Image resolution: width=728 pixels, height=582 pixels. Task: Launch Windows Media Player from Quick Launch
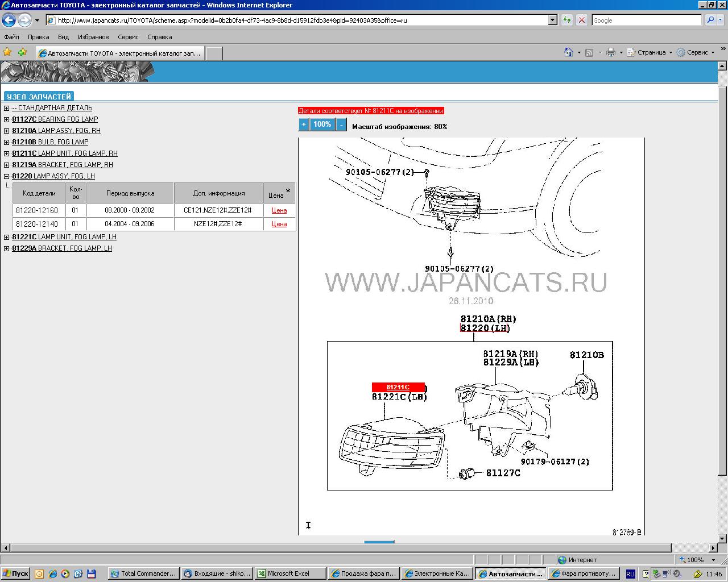[65, 573]
